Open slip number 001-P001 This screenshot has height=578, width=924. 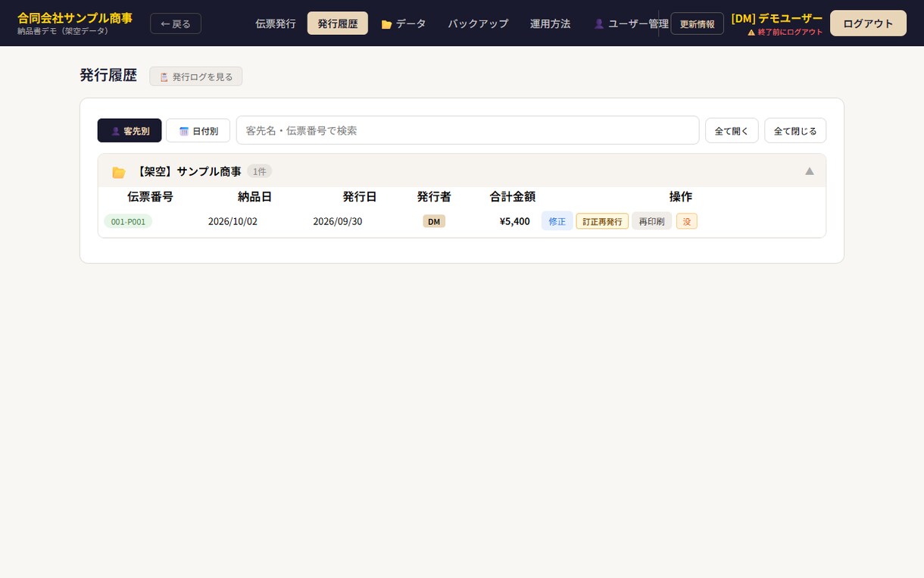tap(128, 221)
